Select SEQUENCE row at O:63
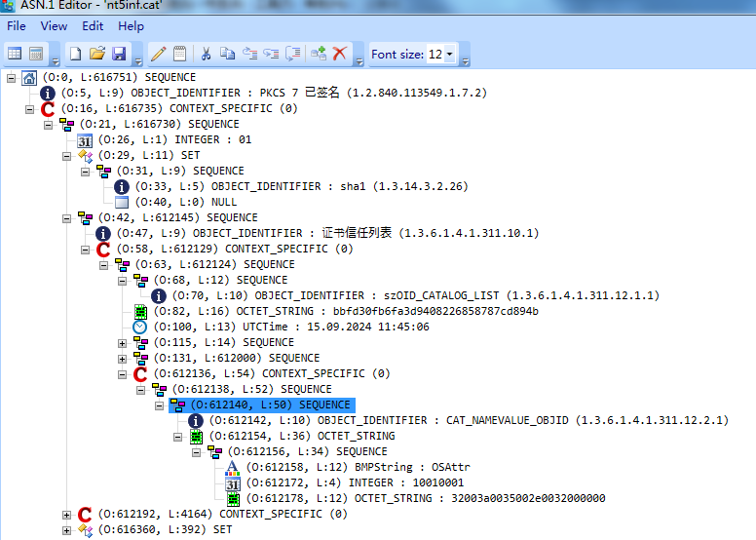 [214, 265]
